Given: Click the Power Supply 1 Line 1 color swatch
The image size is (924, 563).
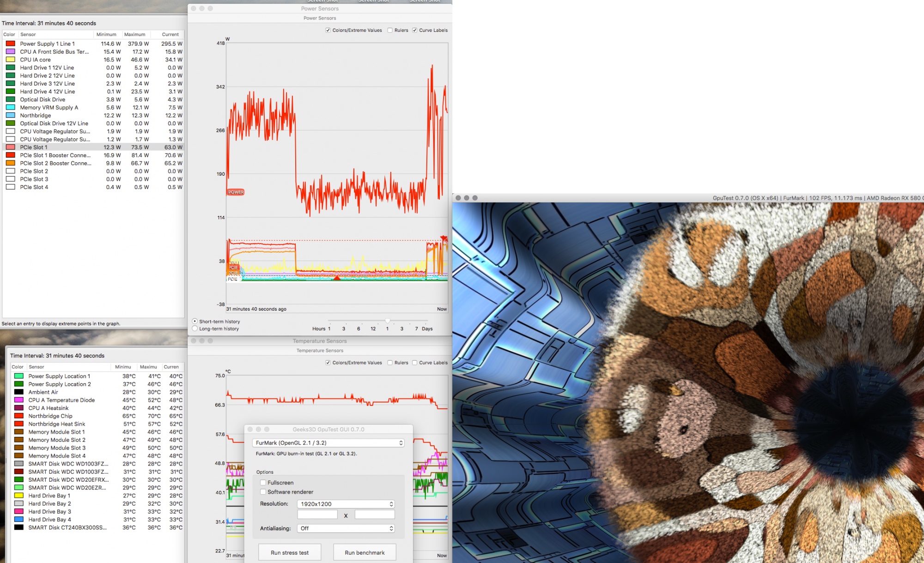Looking at the screenshot, I should click(11, 43).
